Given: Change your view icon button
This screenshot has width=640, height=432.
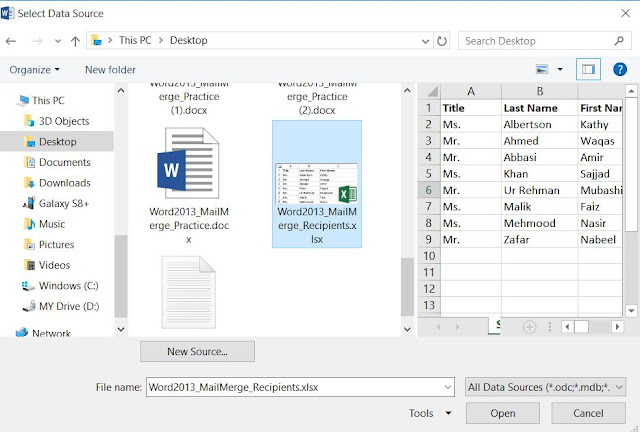Looking at the screenshot, I should [x=542, y=69].
